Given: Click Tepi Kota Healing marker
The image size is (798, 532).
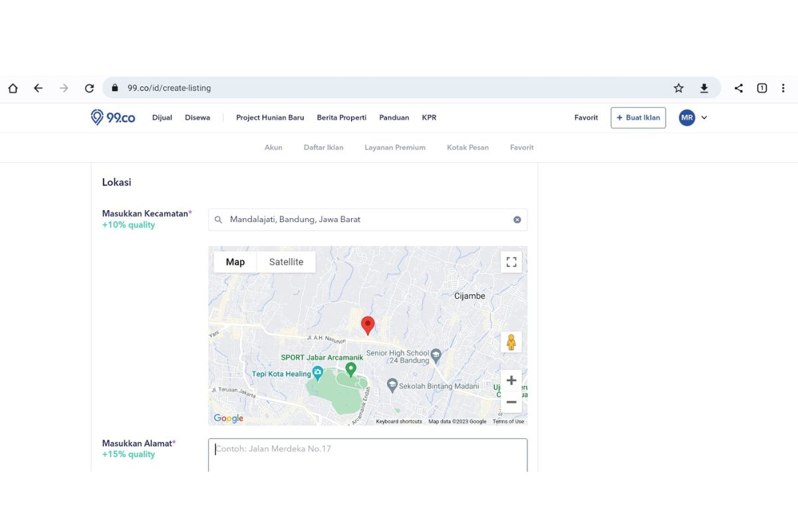Looking at the screenshot, I should (318, 373).
